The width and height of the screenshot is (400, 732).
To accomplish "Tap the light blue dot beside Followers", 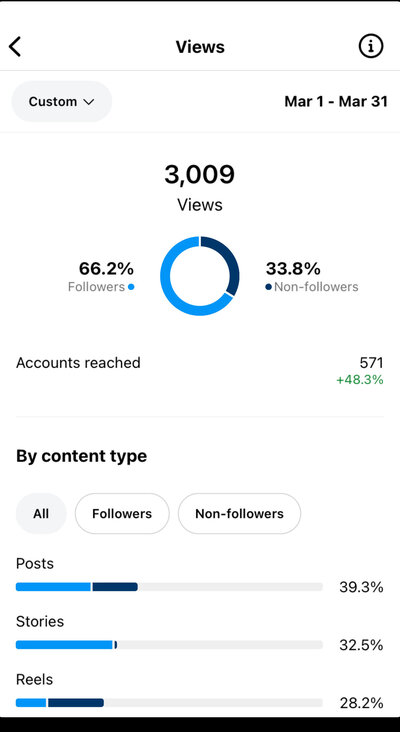I will point(131,287).
